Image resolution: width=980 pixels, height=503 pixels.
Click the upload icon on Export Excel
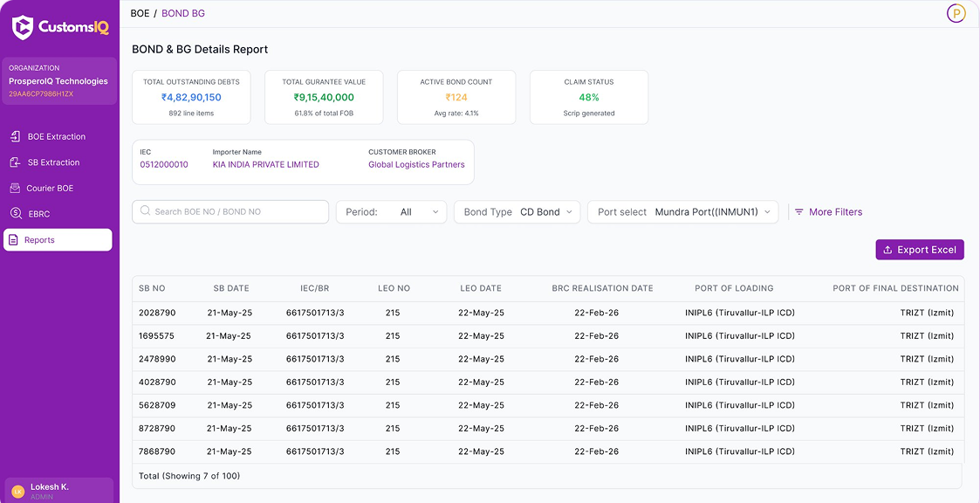[x=887, y=250]
